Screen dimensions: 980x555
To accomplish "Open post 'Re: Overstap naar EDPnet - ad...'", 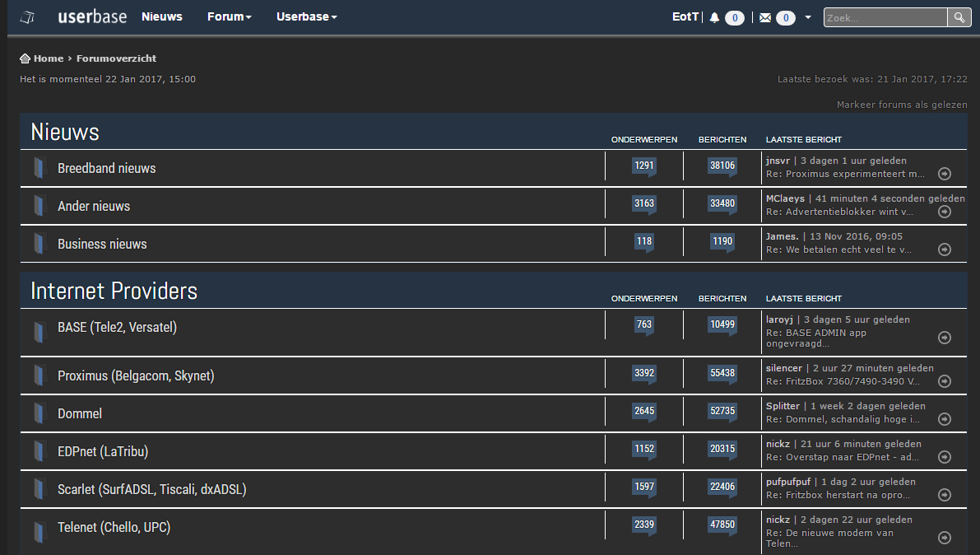I will pyautogui.click(x=843, y=457).
